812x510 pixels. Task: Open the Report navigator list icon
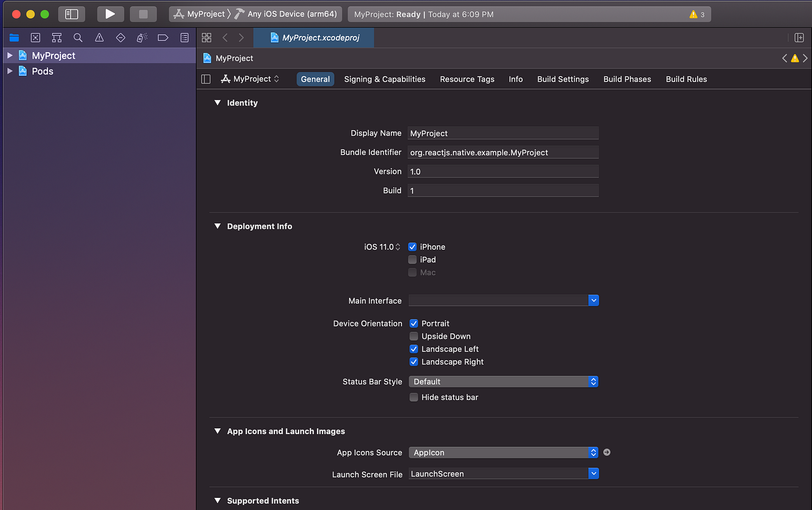[183, 37]
